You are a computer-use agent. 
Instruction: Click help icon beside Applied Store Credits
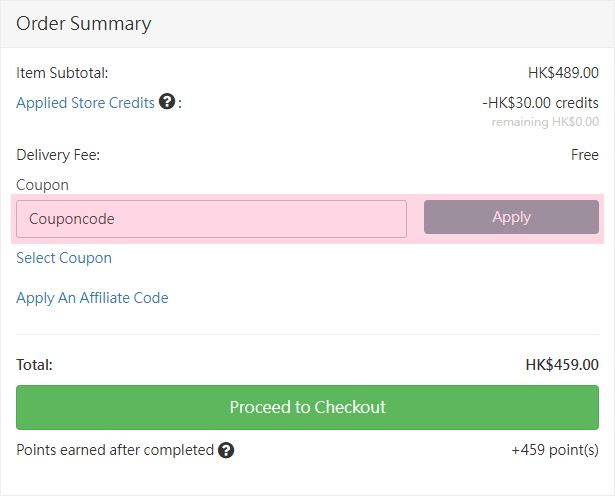coord(167,102)
